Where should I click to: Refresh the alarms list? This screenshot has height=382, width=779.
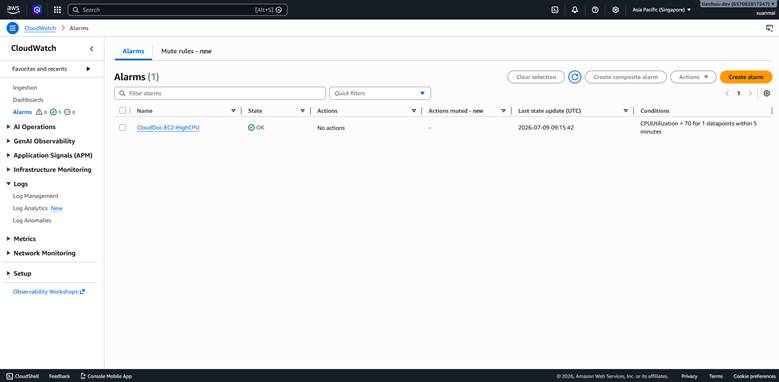click(575, 77)
